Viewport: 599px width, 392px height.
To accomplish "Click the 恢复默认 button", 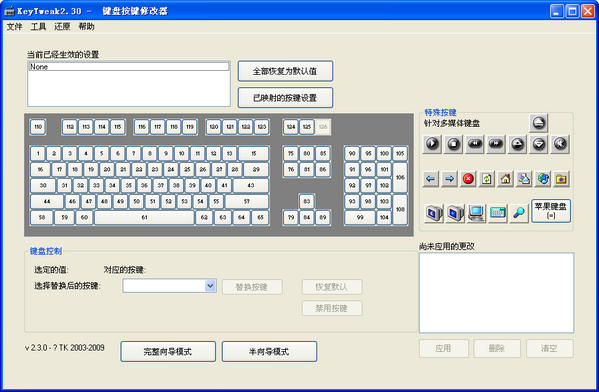I will (332, 287).
